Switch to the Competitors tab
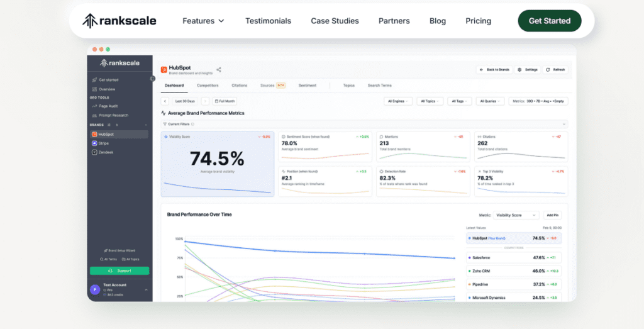Image resolution: width=644 pixels, height=329 pixels. [208, 86]
